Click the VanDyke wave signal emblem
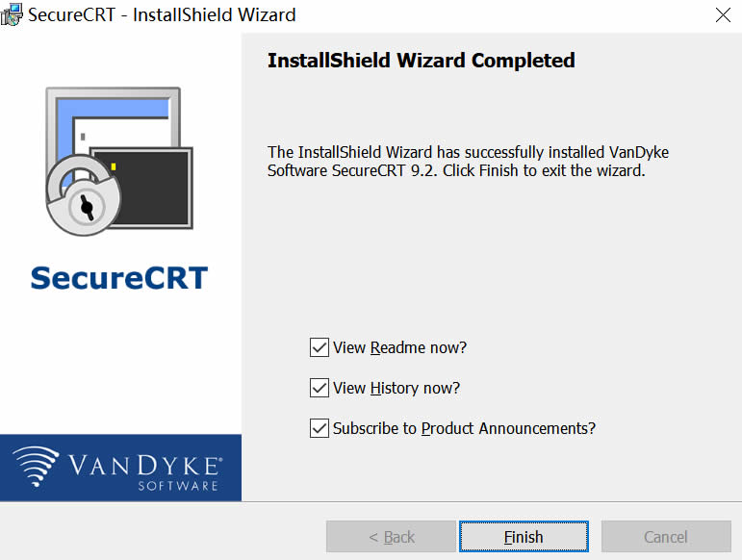The width and height of the screenshot is (742, 560). (x=36, y=467)
